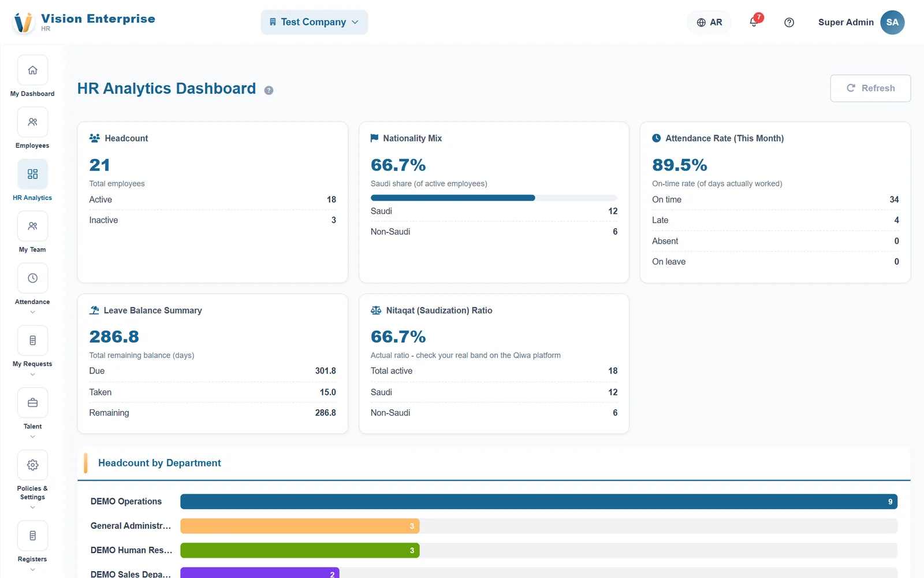This screenshot has height=578, width=924.
Task: Click the Nitaqat scales icon
Action: click(x=376, y=310)
